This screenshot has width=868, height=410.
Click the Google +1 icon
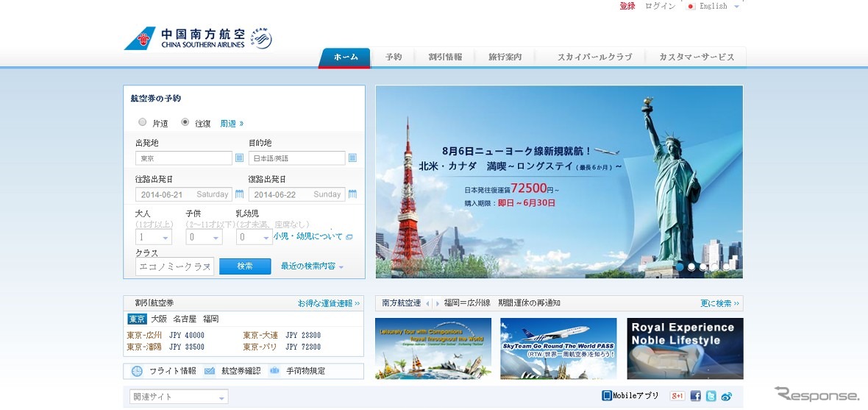point(677,396)
